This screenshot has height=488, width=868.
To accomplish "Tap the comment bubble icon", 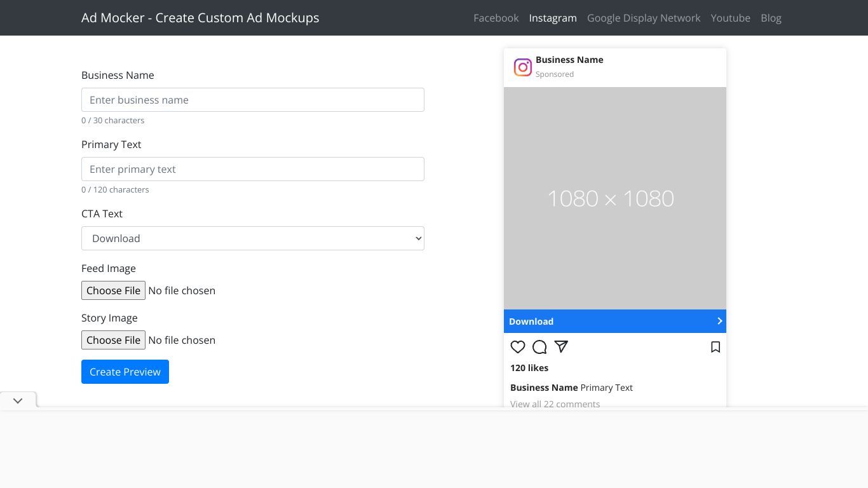I will [539, 347].
